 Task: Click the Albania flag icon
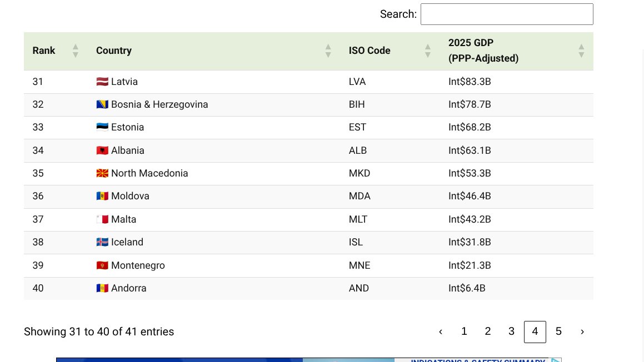coord(102,150)
